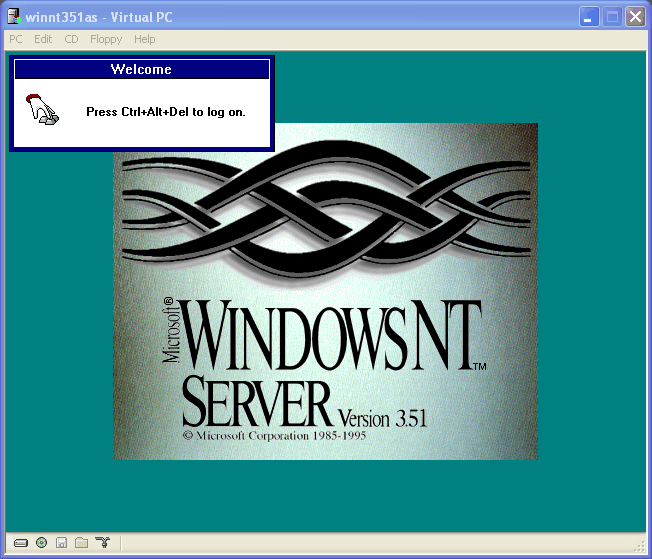Click the 'winnt351as - Virtual PC' title text
The width and height of the screenshot is (652, 559).
99,17
